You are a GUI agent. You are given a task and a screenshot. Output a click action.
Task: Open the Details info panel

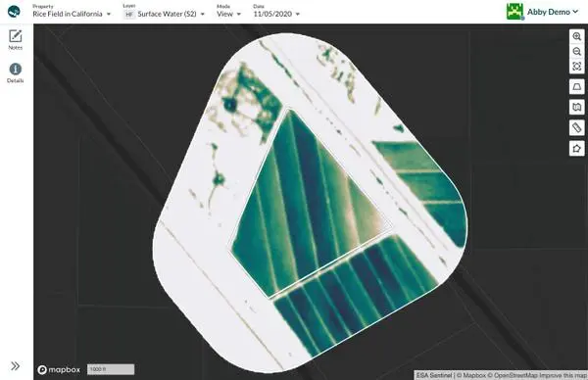(16, 72)
